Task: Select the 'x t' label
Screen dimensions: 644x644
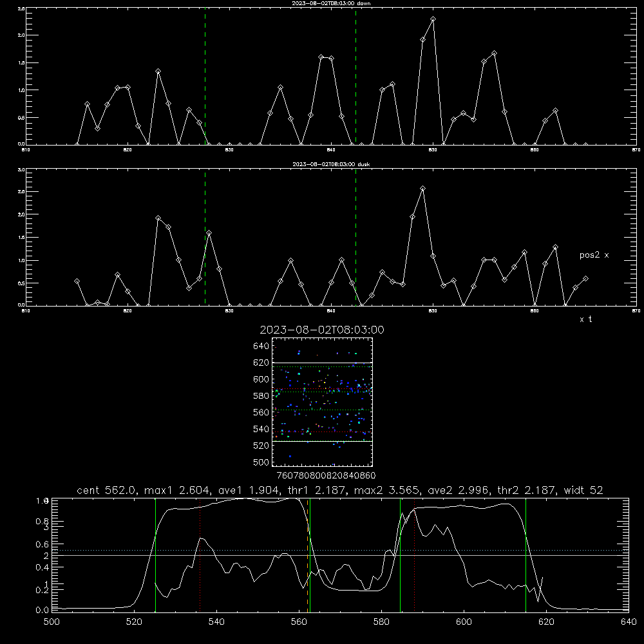Action: tap(585, 319)
